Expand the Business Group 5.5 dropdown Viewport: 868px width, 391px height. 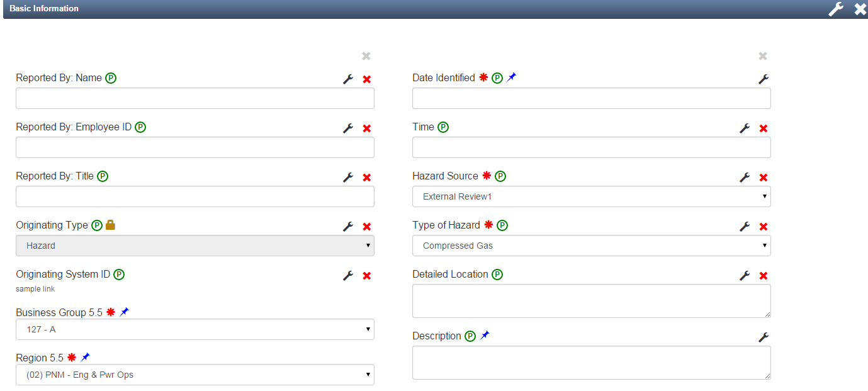195,329
